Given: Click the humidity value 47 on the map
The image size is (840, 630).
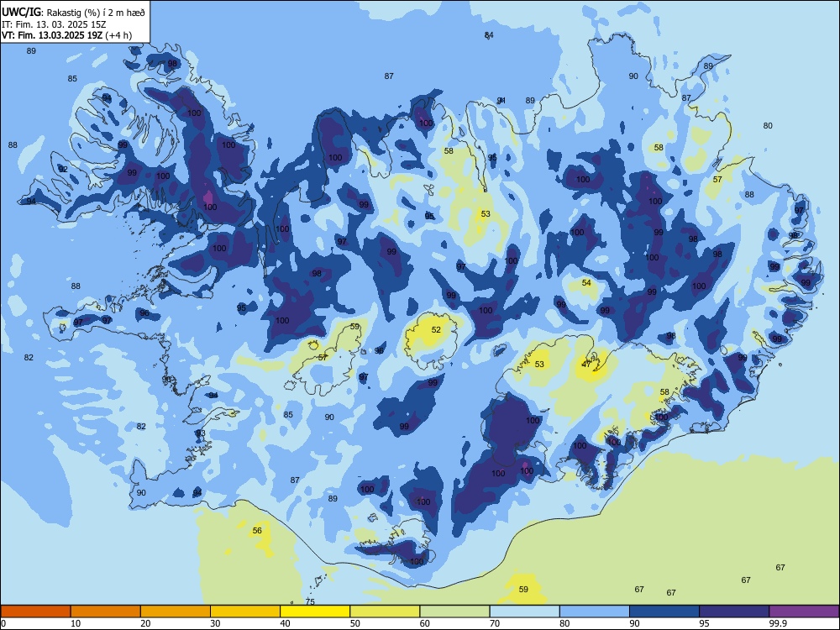Looking at the screenshot, I should pyautogui.click(x=586, y=365).
